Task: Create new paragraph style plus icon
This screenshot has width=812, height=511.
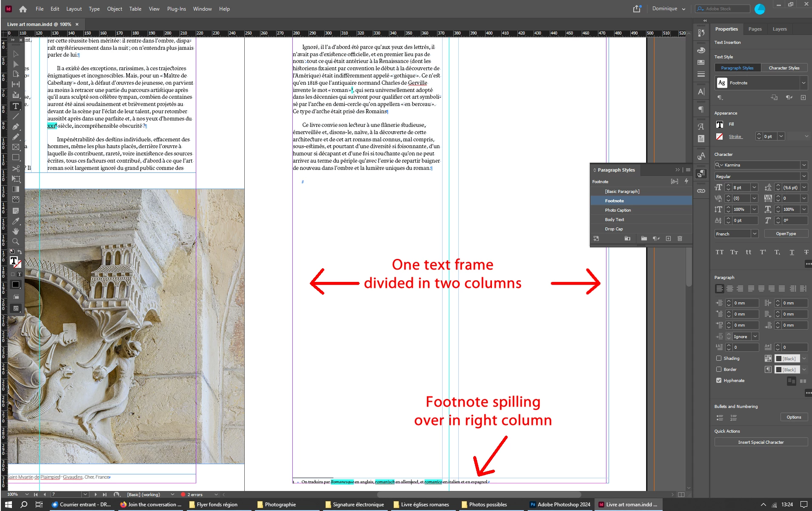Action: click(x=668, y=238)
